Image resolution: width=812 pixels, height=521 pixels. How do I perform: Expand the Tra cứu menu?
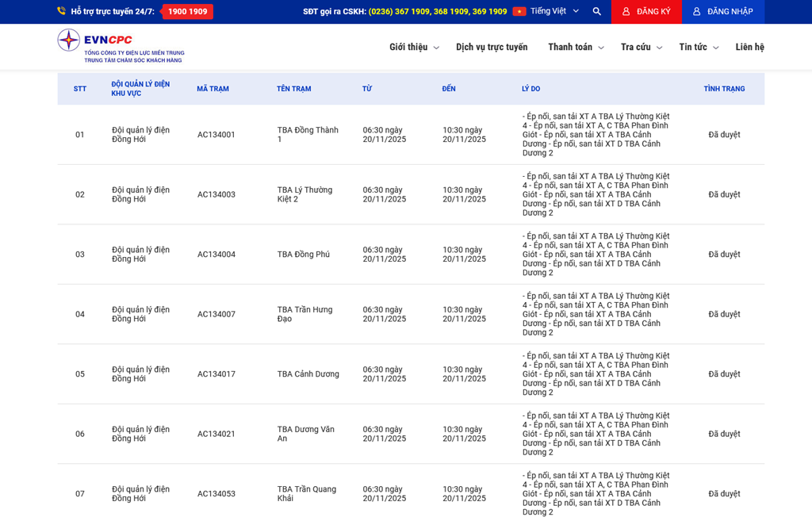[641, 47]
